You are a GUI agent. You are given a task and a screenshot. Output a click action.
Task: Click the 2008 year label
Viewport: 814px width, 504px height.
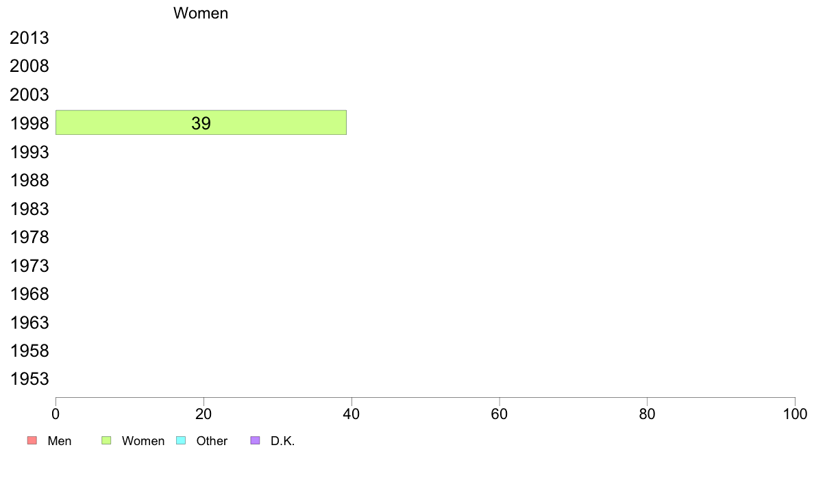pyautogui.click(x=29, y=67)
